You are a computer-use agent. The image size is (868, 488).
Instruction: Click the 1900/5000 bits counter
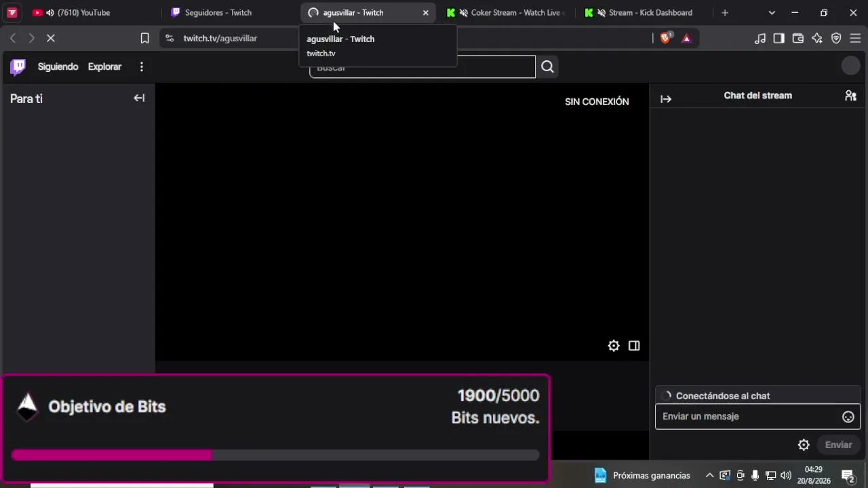coord(498,396)
